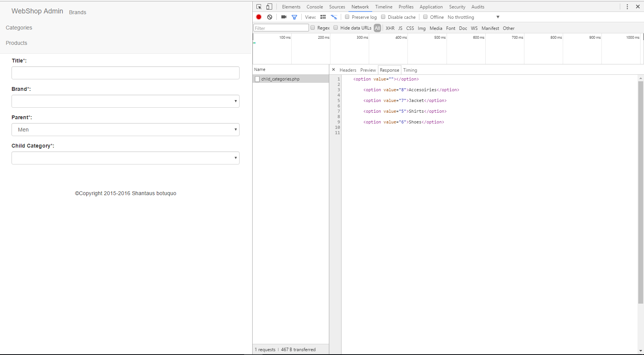Check the Disable cache option
The height and width of the screenshot is (355, 644).
coord(383,17)
